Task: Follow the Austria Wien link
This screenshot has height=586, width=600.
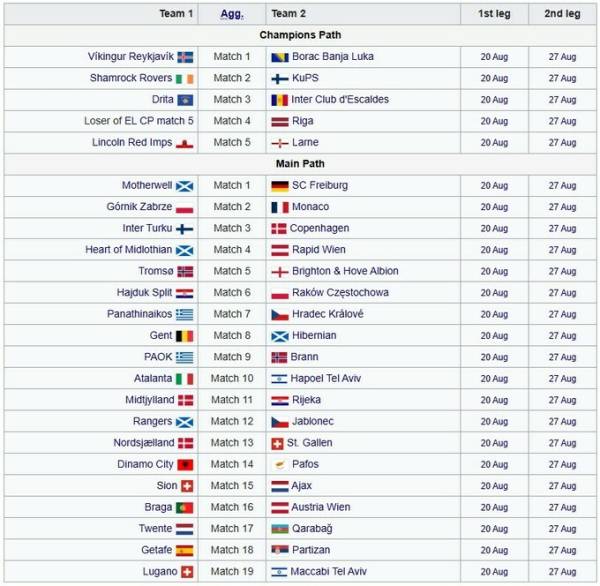Action: (321, 507)
